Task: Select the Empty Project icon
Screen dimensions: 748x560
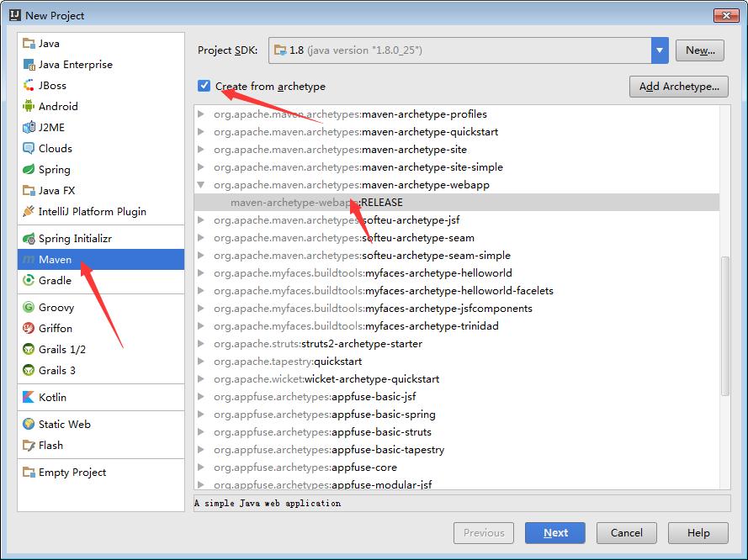Action: pyautogui.click(x=29, y=473)
